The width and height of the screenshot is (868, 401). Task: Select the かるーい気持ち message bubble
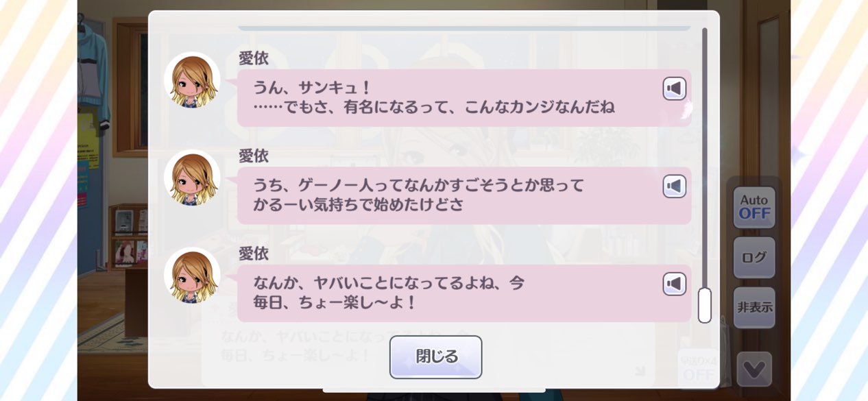pyautogui.click(x=464, y=195)
